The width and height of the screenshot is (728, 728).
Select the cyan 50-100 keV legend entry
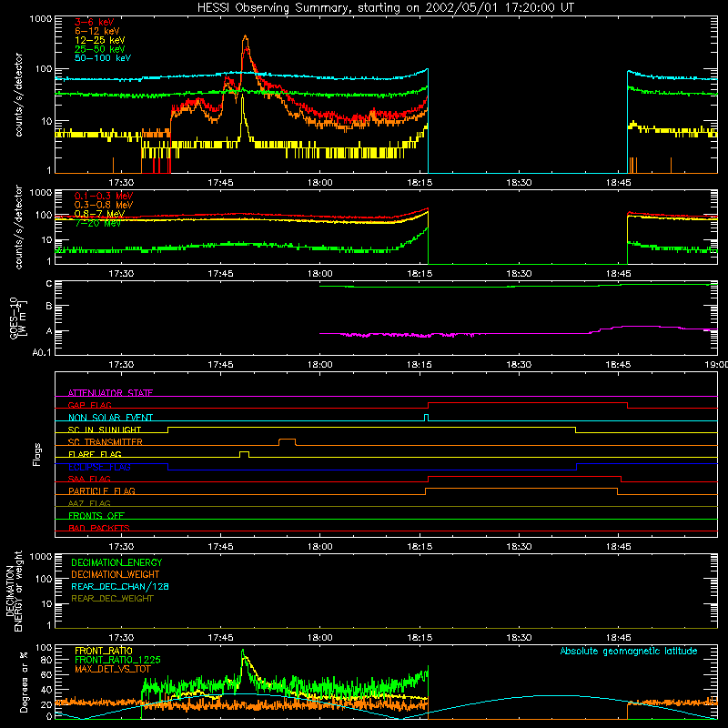103,58
